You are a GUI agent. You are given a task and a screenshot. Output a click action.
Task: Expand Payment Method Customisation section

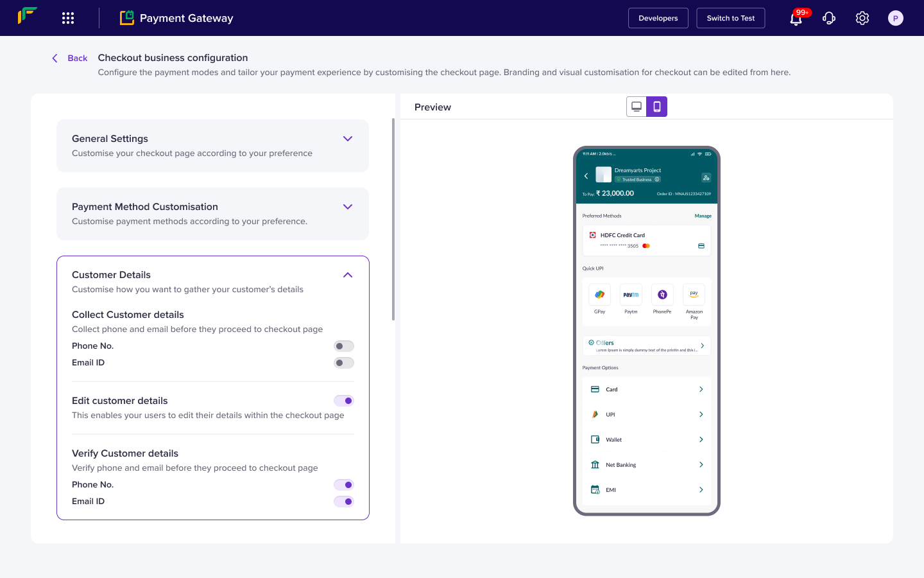(x=347, y=207)
